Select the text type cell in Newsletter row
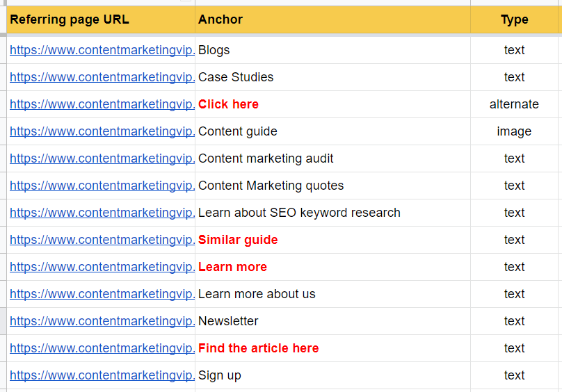 point(514,321)
